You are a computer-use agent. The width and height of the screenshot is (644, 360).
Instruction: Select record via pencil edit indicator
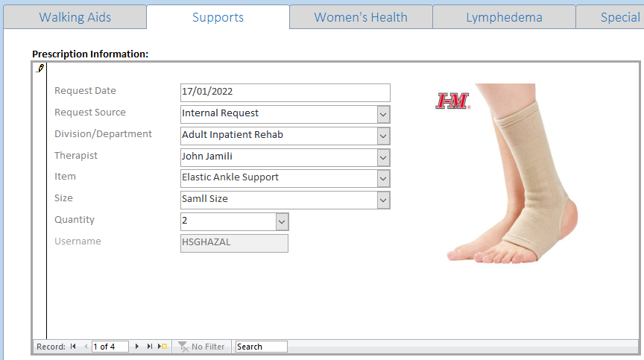tap(40, 69)
